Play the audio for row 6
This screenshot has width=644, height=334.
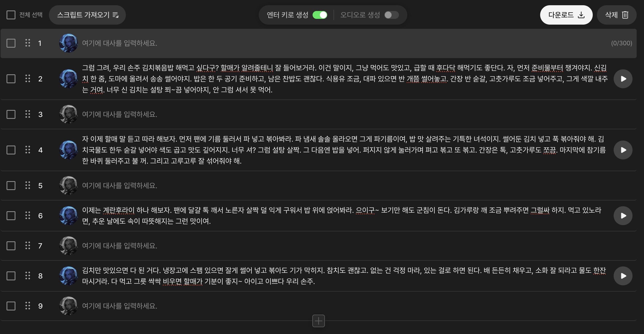(x=623, y=216)
